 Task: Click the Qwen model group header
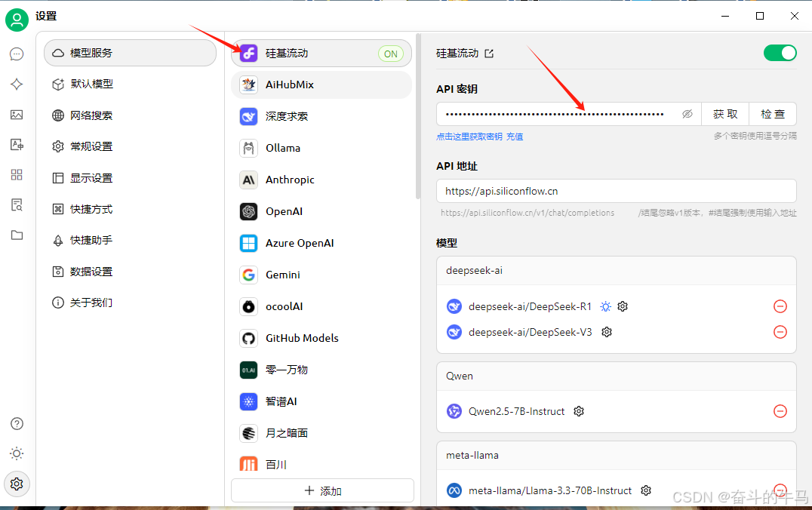[x=617, y=376]
